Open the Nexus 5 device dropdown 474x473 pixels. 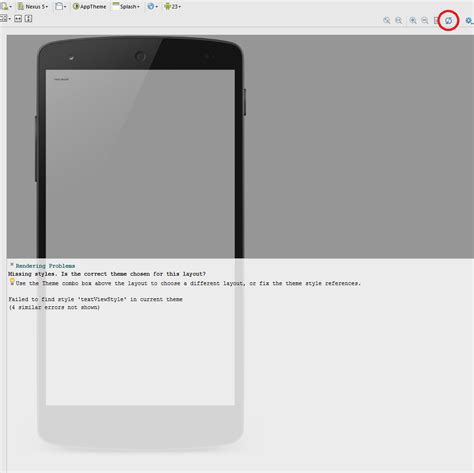pyautogui.click(x=33, y=6)
